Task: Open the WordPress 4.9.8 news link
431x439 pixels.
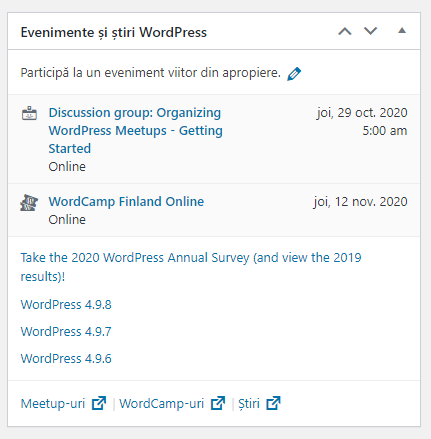Action: point(66,305)
